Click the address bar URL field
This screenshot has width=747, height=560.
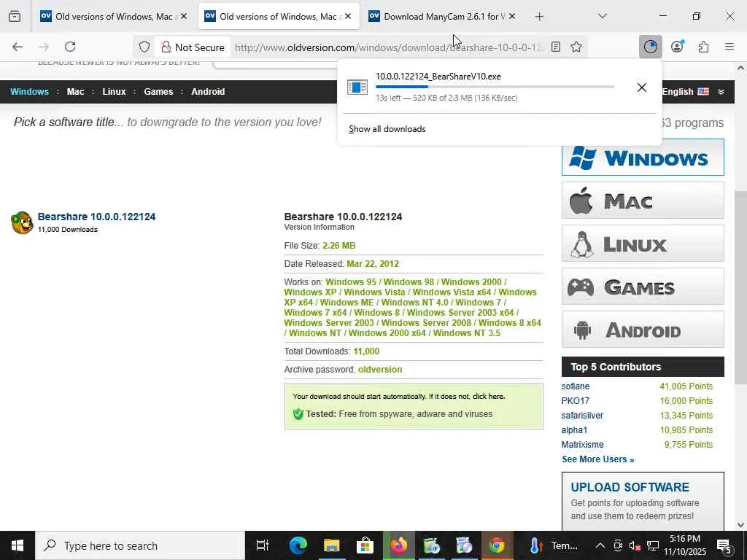pyautogui.click(x=388, y=47)
